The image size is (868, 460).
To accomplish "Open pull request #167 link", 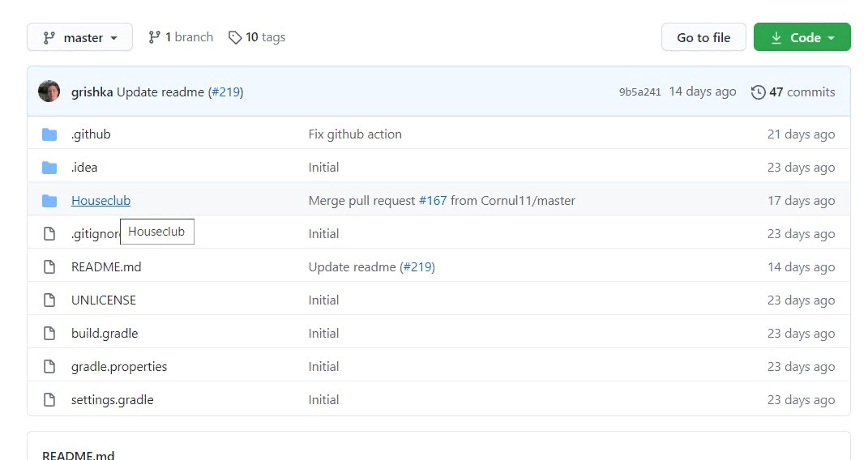I will click(x=432, y=201).
